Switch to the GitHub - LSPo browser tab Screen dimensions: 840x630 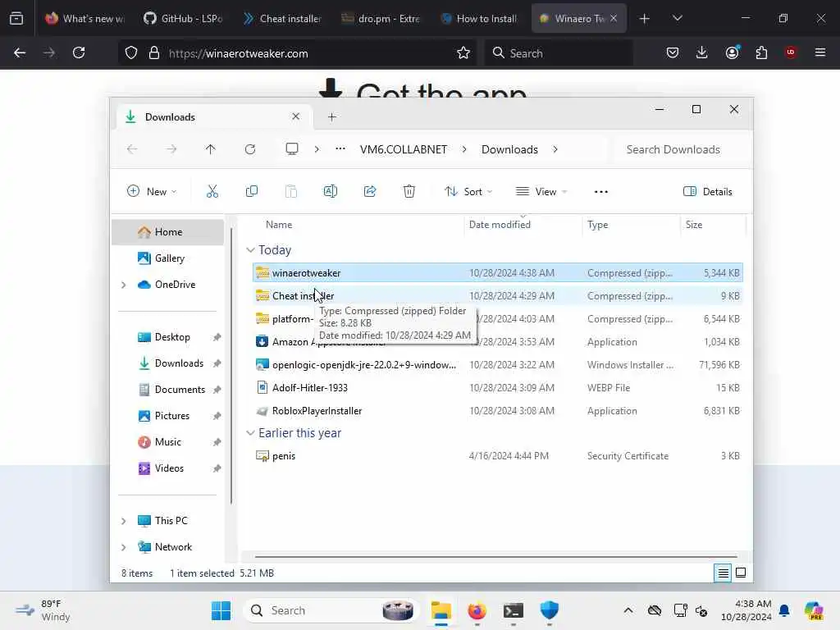point(184,18)
